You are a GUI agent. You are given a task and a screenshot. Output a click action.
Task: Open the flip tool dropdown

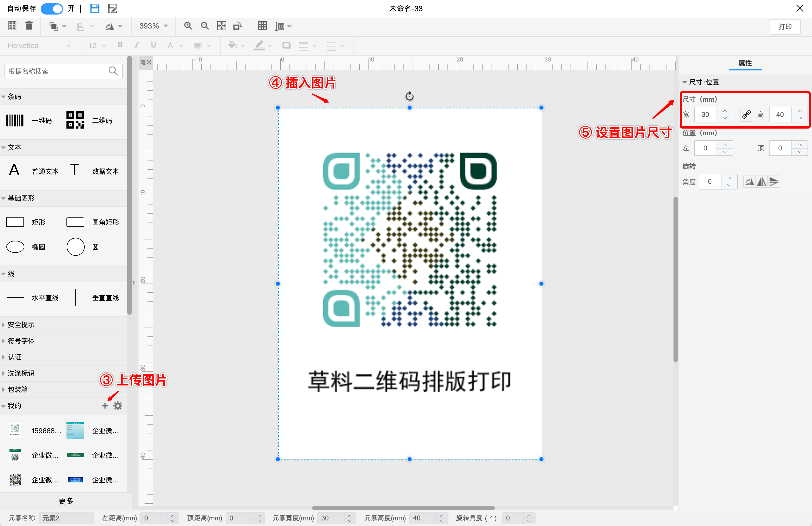pos(113,27)
